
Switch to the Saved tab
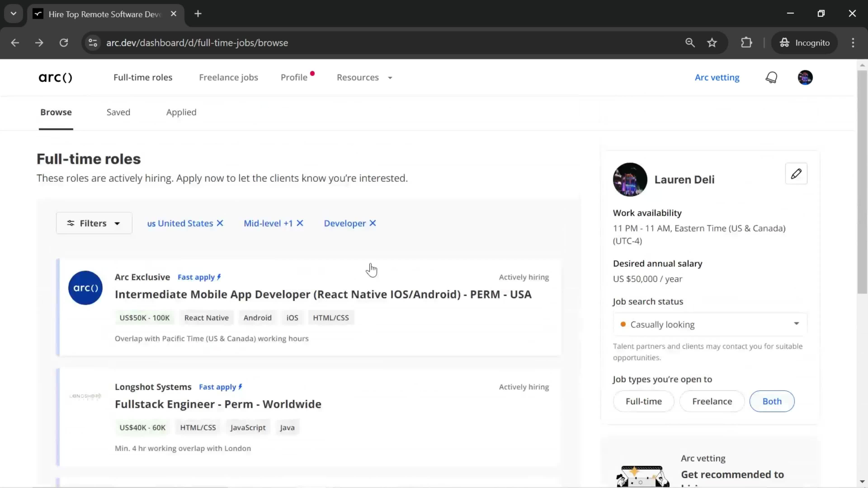(118, 112)
